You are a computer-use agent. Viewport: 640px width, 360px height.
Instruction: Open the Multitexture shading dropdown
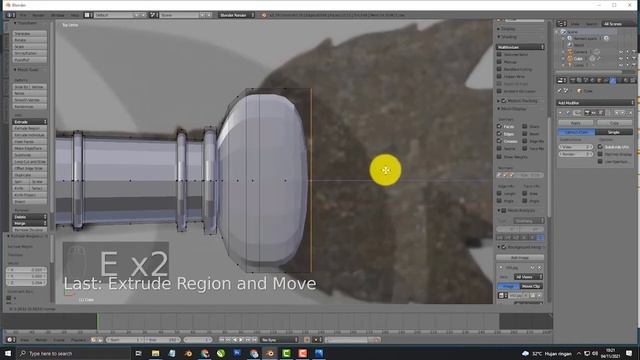520,47
